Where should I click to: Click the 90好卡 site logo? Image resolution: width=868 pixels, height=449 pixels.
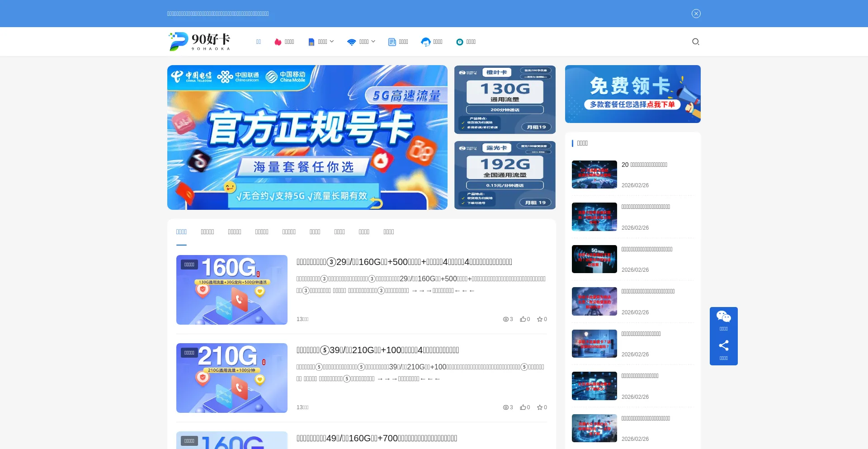click(x=199, y=42)
